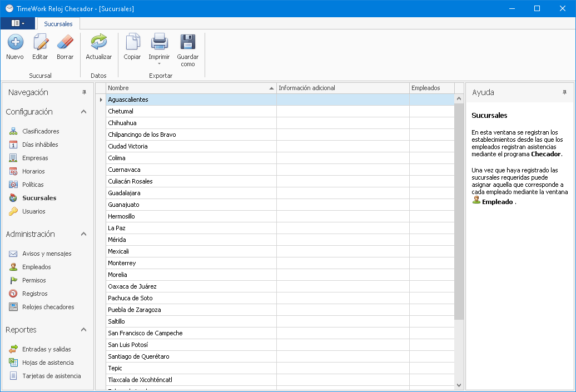The height and width of the screenshot is (392, 576).
Task: Collapse the Reportes section
Action: pos(83,330)
